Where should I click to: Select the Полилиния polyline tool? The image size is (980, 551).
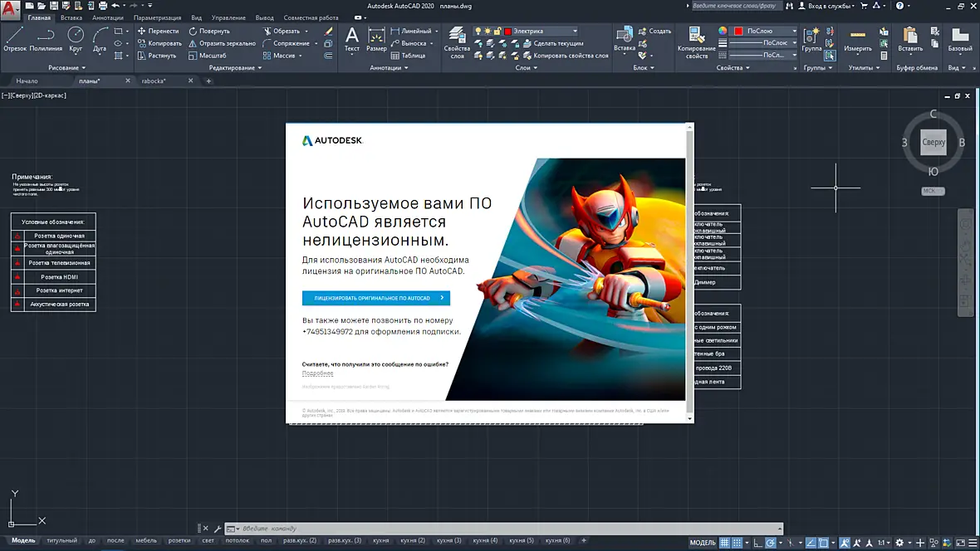pos(46,39)
